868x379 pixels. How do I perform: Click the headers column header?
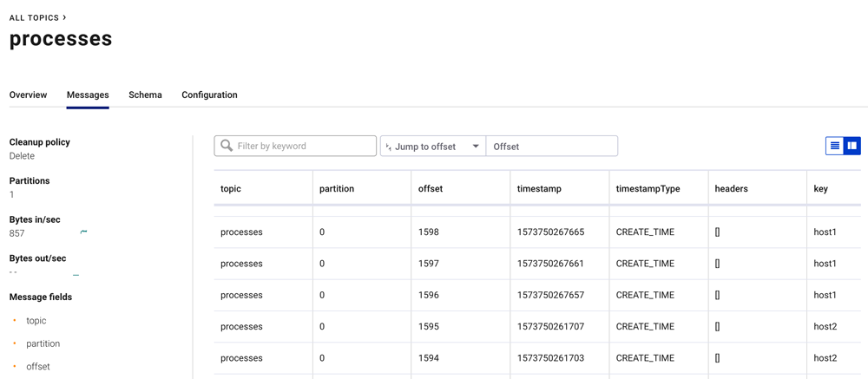click(x=731, y=189)
